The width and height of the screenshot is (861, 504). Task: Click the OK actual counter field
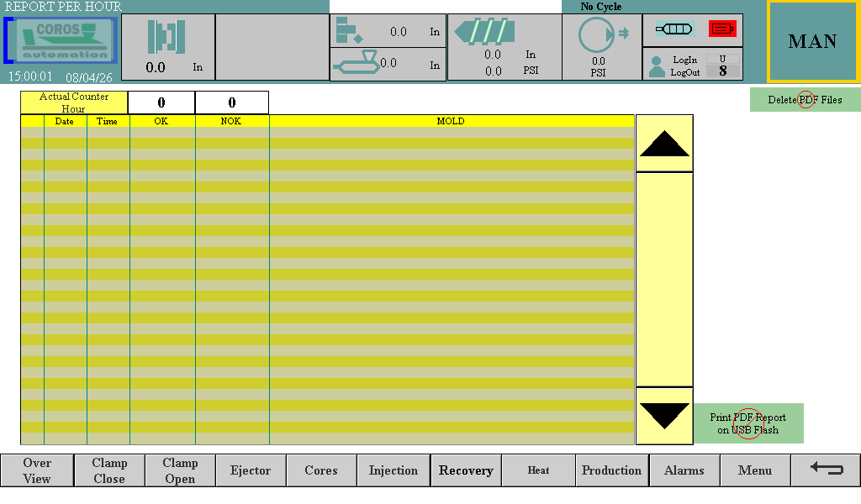point(161,102)
